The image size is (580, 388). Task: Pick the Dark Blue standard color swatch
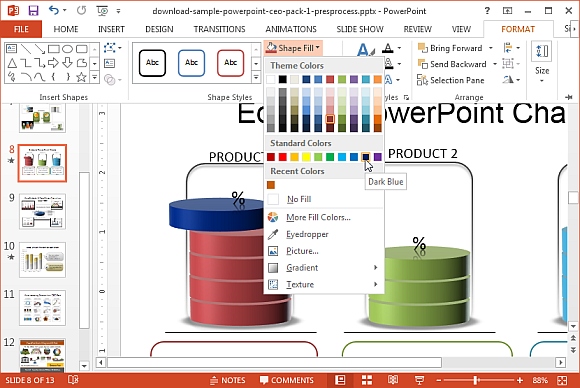pos(366,157)
